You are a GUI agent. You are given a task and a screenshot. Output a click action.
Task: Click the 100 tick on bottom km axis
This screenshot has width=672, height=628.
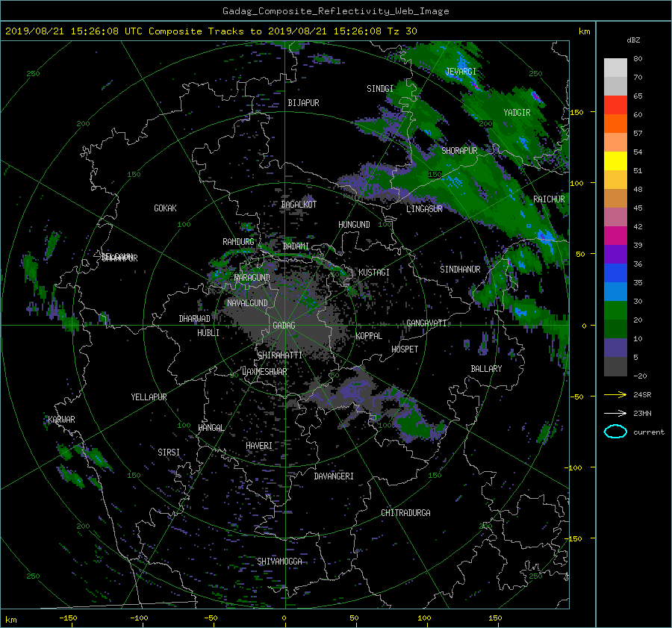(x=424, y=618)
